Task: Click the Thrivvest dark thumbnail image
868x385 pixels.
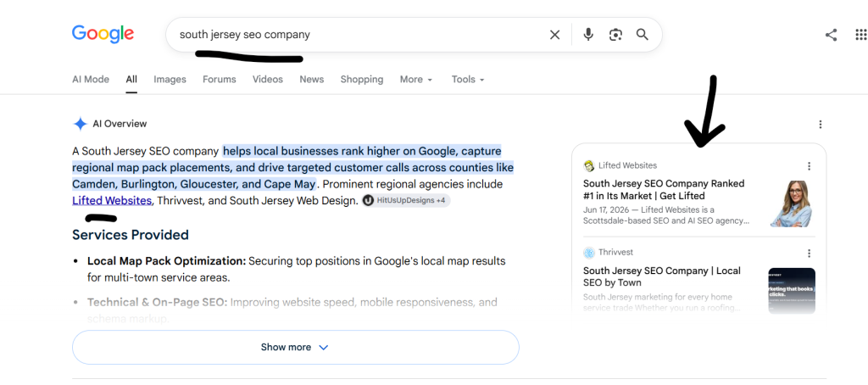Action: (x=792, y=291)
